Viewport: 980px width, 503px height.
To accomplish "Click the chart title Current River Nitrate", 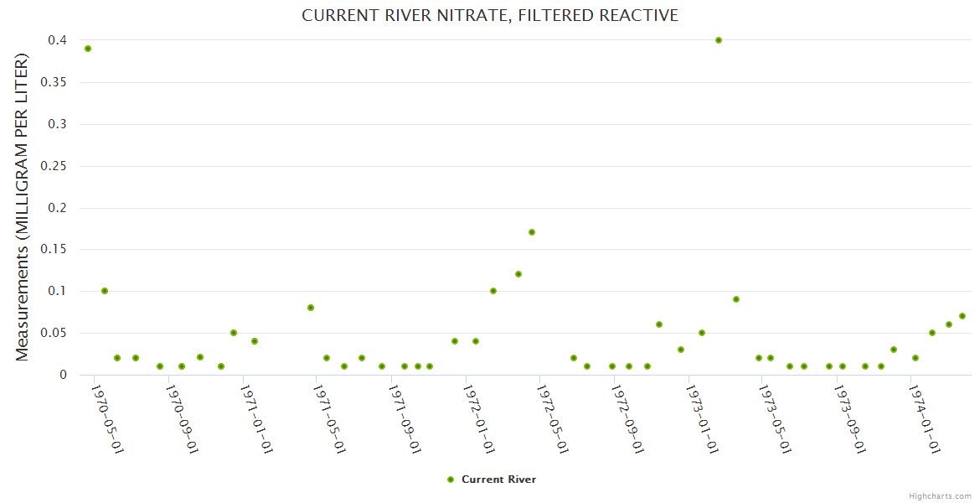I will point(490,15).
